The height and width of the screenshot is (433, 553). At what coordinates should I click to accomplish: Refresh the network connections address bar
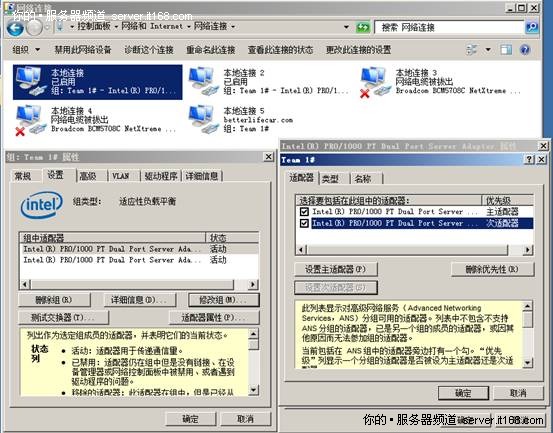point(363,28)
